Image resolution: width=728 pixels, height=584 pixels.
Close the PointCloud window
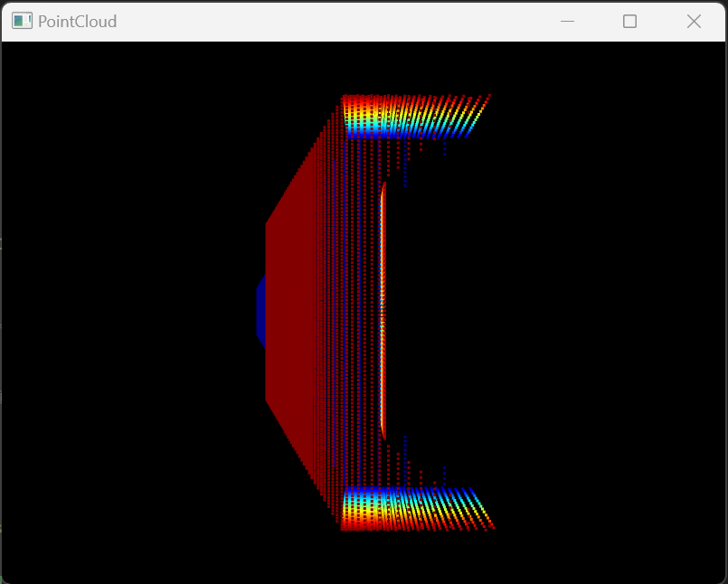pyautogui.click(x=694, y=22)
